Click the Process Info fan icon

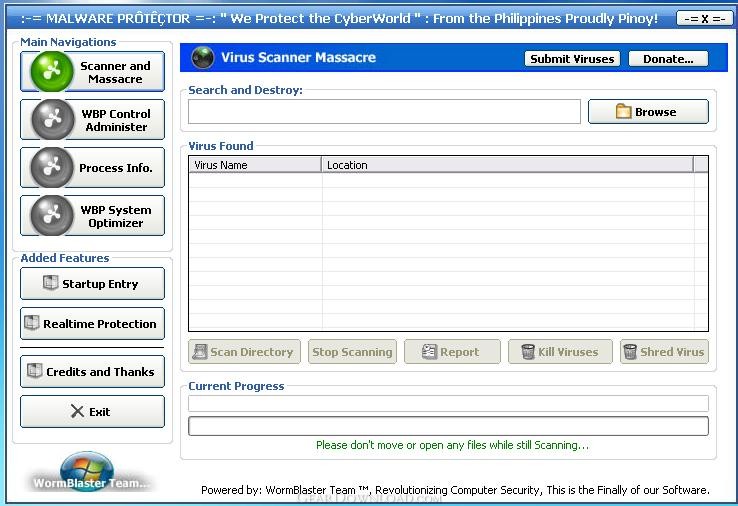[51, 168]
